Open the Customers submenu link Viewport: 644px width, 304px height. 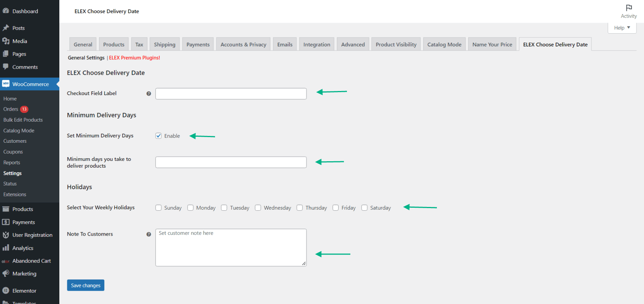15,141
